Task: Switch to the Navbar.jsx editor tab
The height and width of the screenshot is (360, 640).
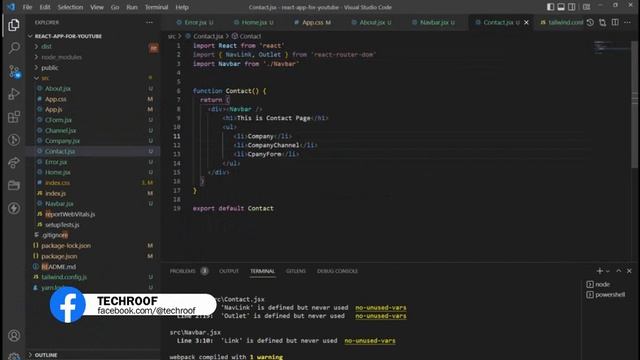Action: (x=433, y=22)
